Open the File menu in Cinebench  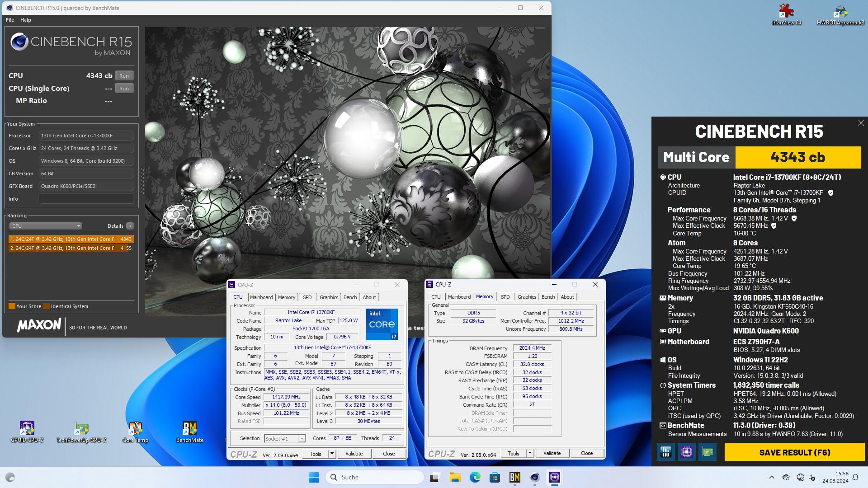(10, 20)
